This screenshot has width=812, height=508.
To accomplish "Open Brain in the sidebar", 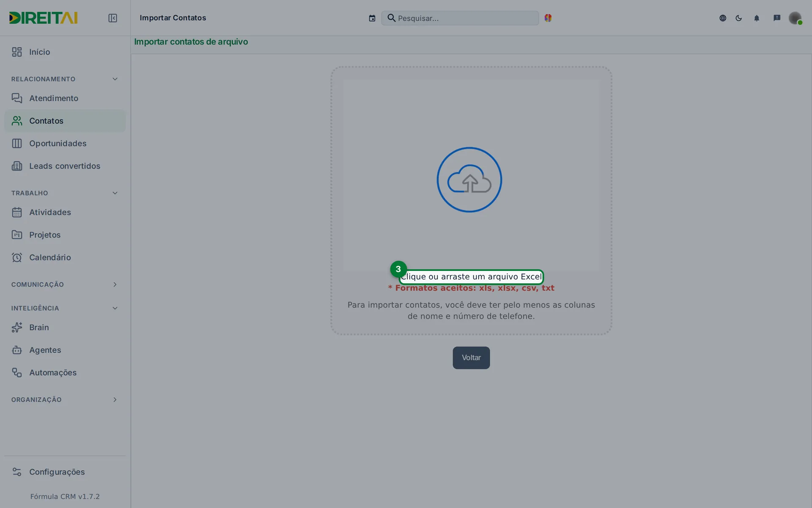I will click(65, 327).
